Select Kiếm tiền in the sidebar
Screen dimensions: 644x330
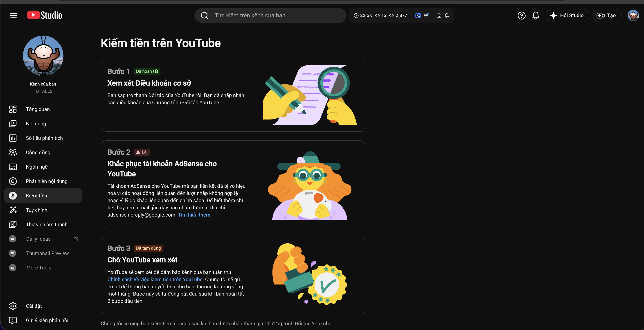[x=43, y=195]
